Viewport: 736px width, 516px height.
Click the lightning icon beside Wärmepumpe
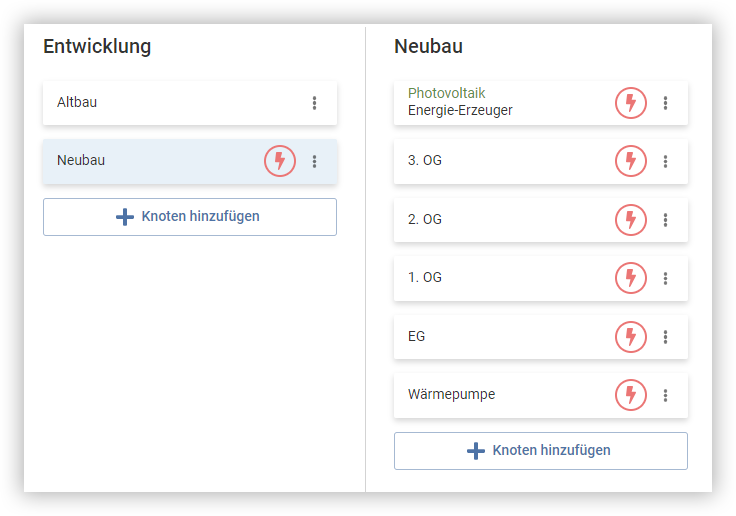pos(630,395)
